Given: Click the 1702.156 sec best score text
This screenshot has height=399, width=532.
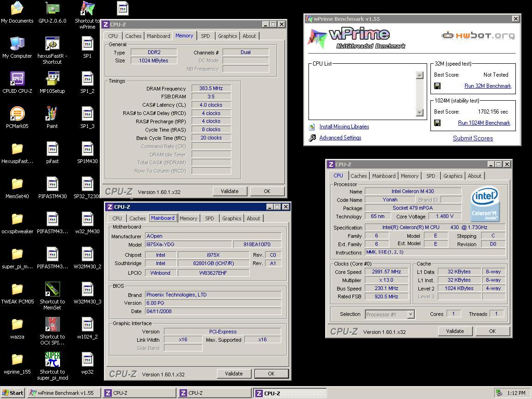Looking at the screenshot, I should (x=493, y=112).
